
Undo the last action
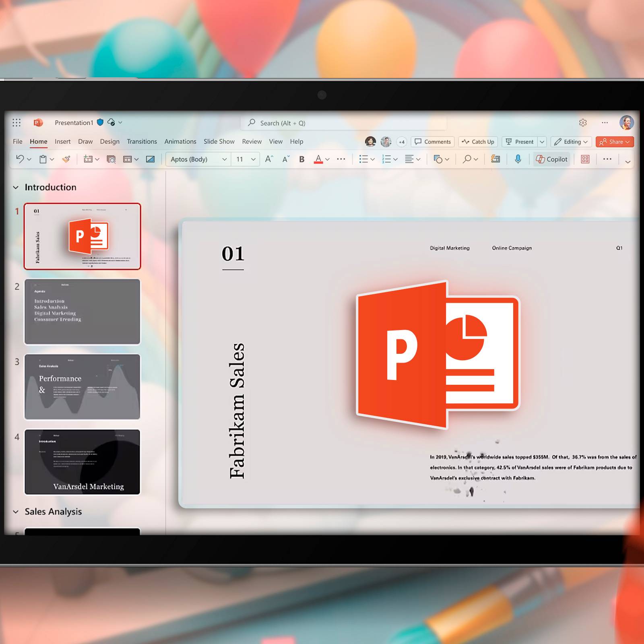[x=20, y=159]
